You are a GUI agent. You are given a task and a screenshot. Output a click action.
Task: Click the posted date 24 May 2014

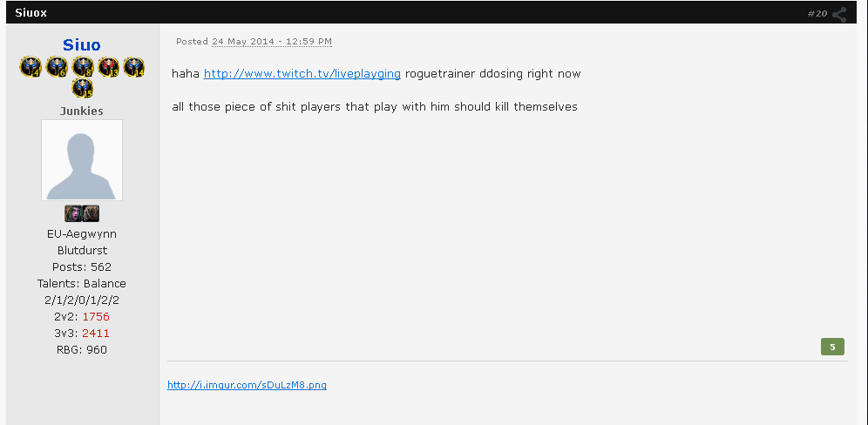pyautogui.click(x=272, y=42)
